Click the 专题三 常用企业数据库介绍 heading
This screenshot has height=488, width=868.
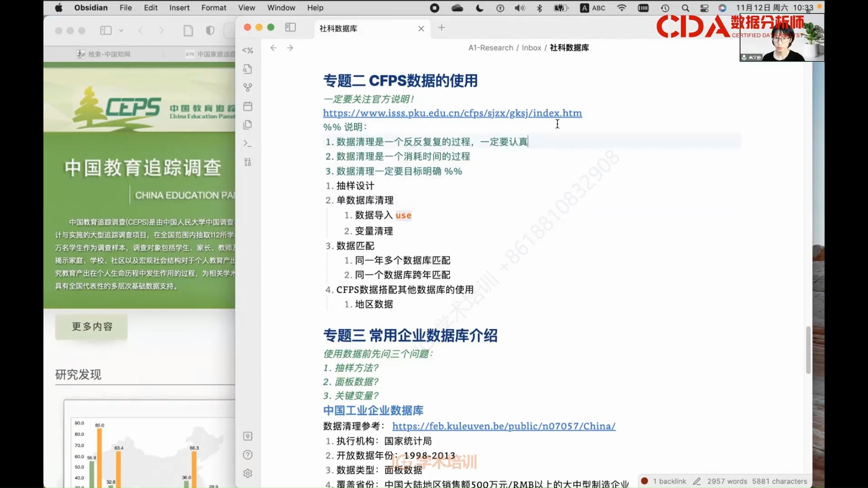point(410,335)
